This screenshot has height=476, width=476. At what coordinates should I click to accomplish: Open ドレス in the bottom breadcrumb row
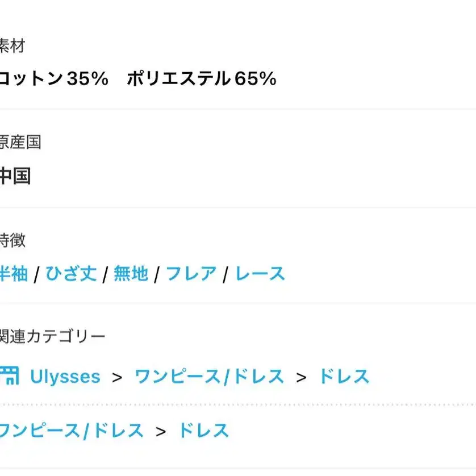pos(204,431)
